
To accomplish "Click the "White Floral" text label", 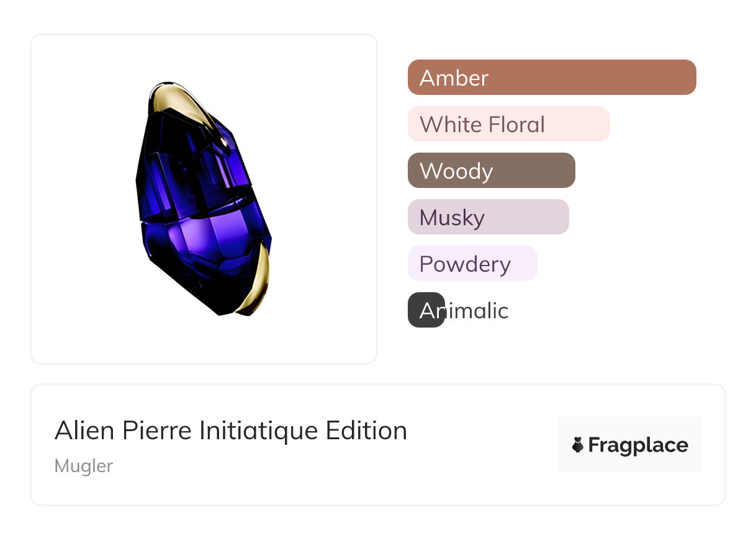I will click(x=482, y=125).
